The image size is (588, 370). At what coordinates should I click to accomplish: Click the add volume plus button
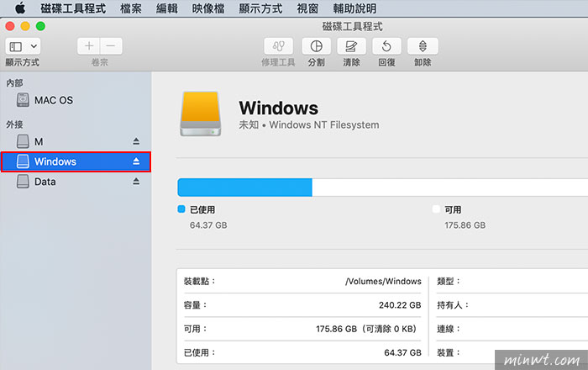point(89,46)
